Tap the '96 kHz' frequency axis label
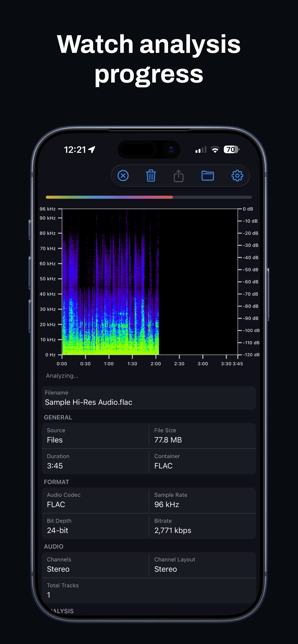 tap(48, 209)
